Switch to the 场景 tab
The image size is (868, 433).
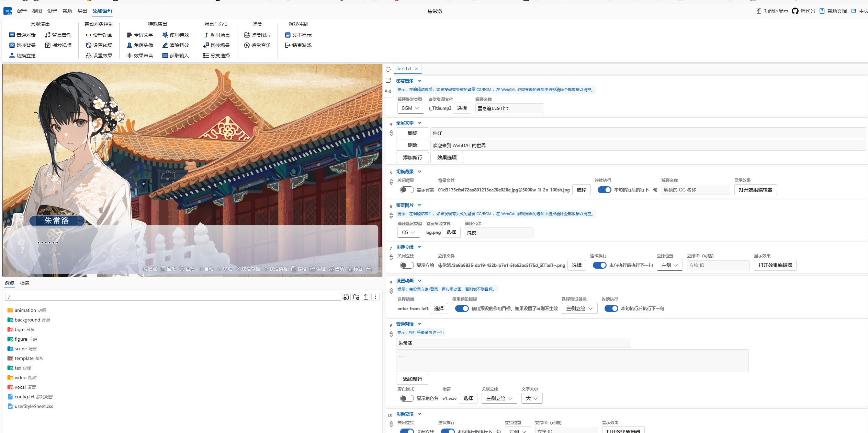[25, 283]
